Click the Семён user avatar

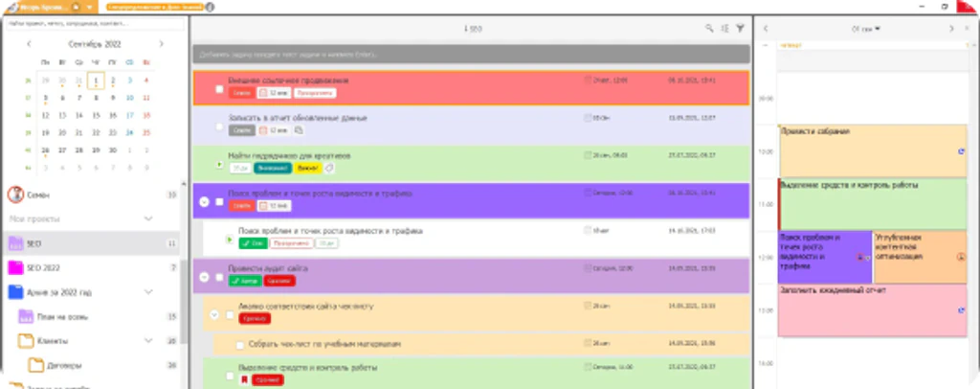[x=15, y=194]
